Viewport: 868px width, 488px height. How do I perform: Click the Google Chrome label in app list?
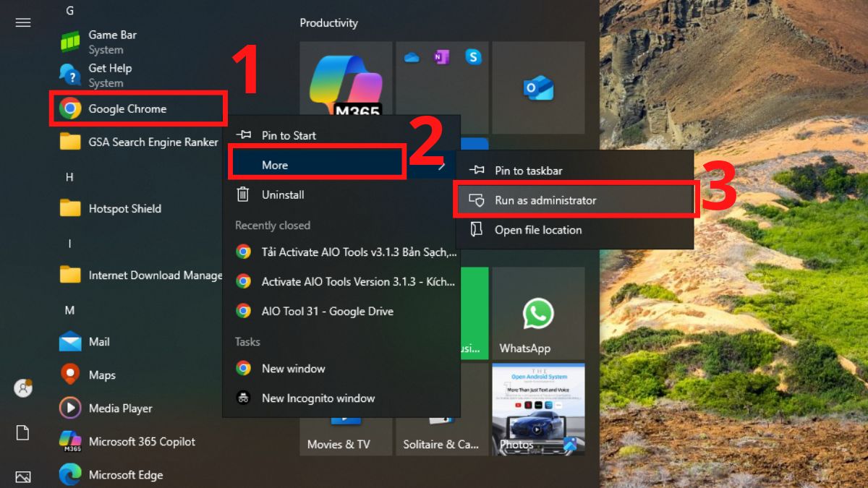(127, 108)
